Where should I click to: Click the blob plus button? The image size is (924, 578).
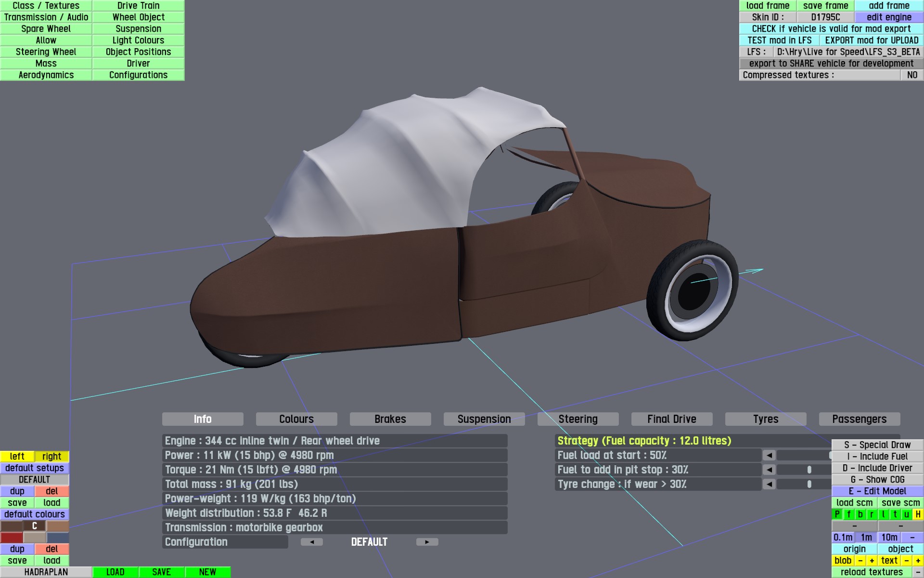(x=872, y=561)
